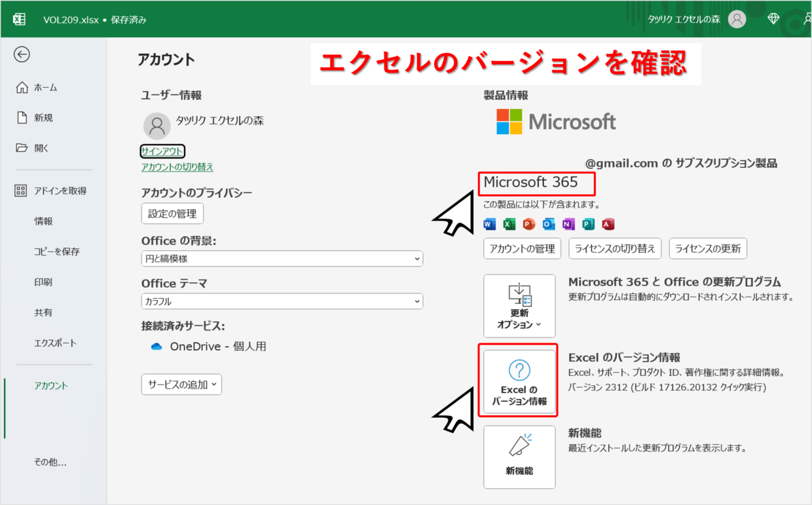
Task: Click the VOL209.xlsx file name in title bar
Action: point(71,20)
